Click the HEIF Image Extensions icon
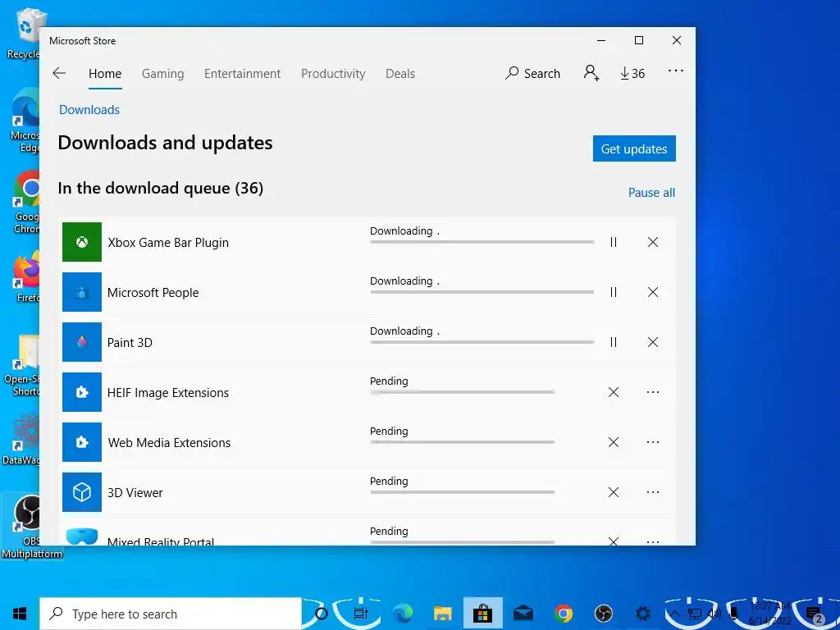 82,392
